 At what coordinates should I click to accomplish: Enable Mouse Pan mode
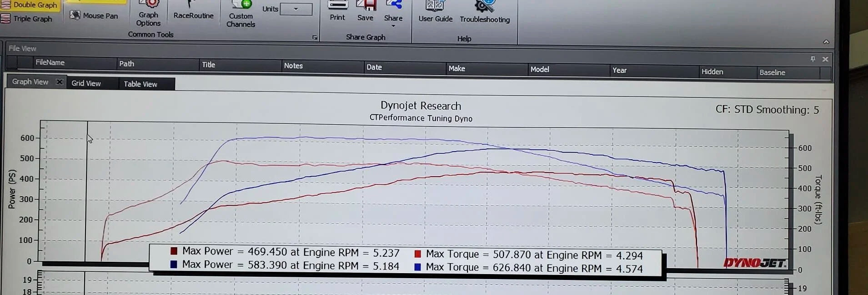click(x=94, y=15)
